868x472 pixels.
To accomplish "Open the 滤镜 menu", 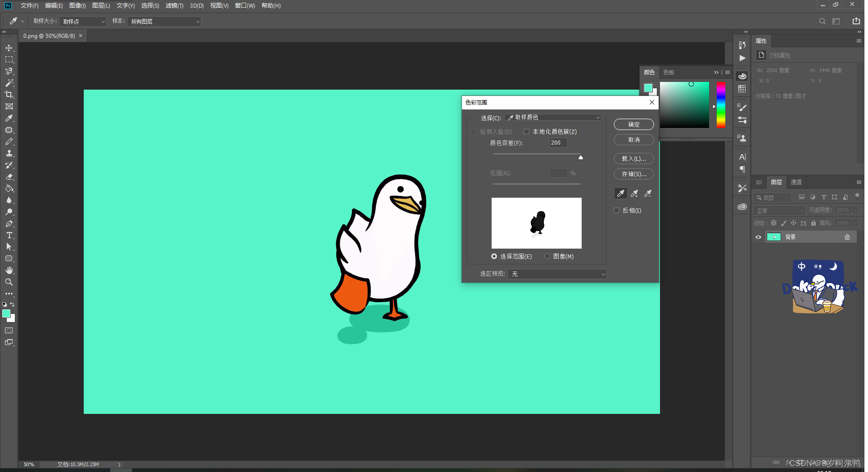I will 174,5.
